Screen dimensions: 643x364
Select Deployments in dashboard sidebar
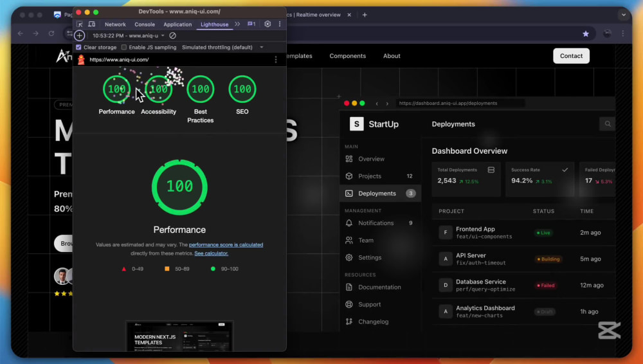coord(380,194)
